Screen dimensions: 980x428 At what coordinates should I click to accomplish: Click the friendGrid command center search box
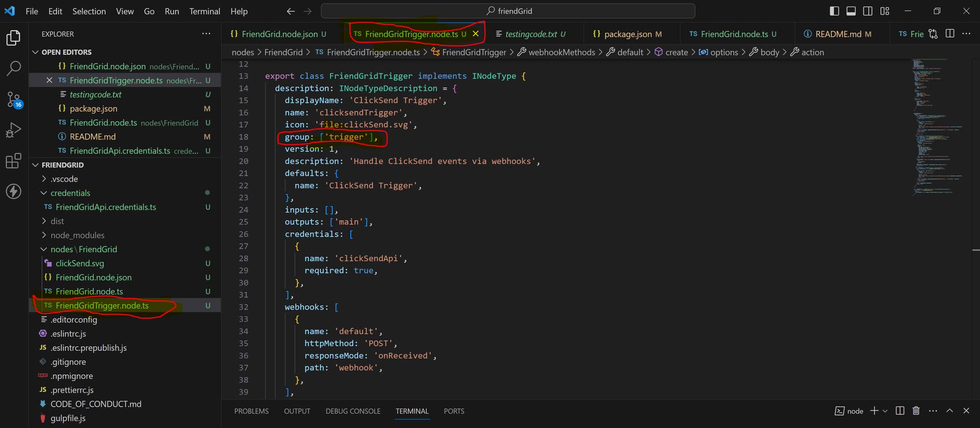click(x=508, y=11)
